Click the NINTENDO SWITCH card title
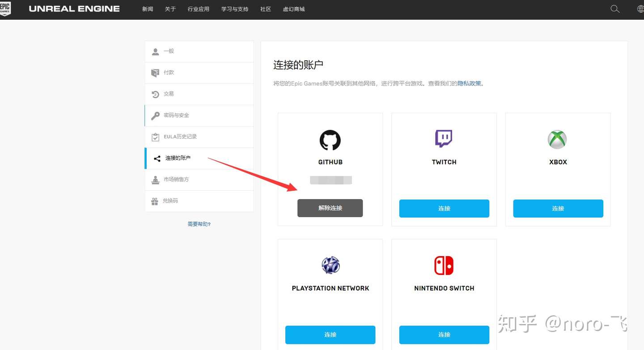Image resolution: width=644 pixels, height=350 pixels. [x=444, y=289]
